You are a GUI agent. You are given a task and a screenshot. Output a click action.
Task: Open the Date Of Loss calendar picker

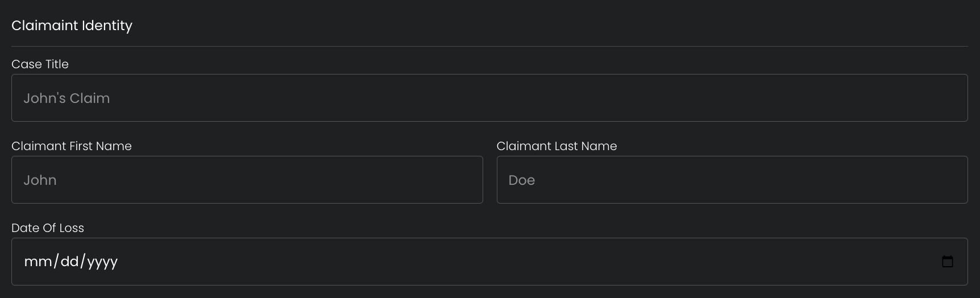click(947, 262)
